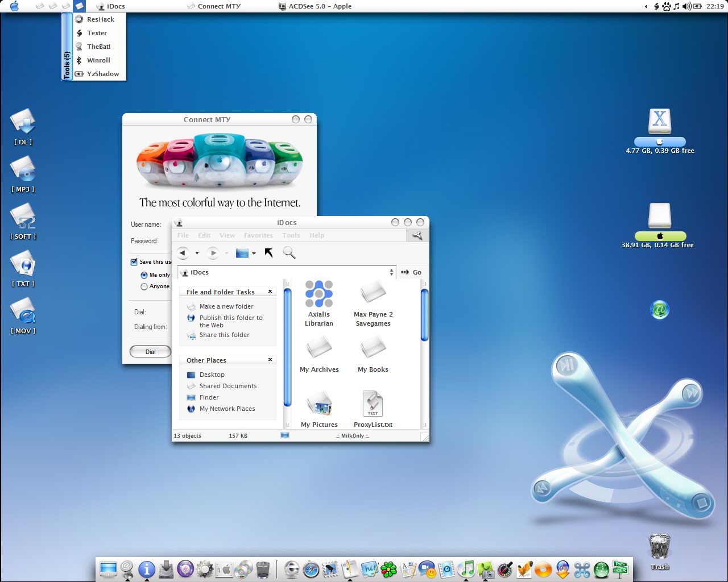Select the Anyone radio option
The height and width of the screenshot is (582, 728).
[x=144, y=286]
